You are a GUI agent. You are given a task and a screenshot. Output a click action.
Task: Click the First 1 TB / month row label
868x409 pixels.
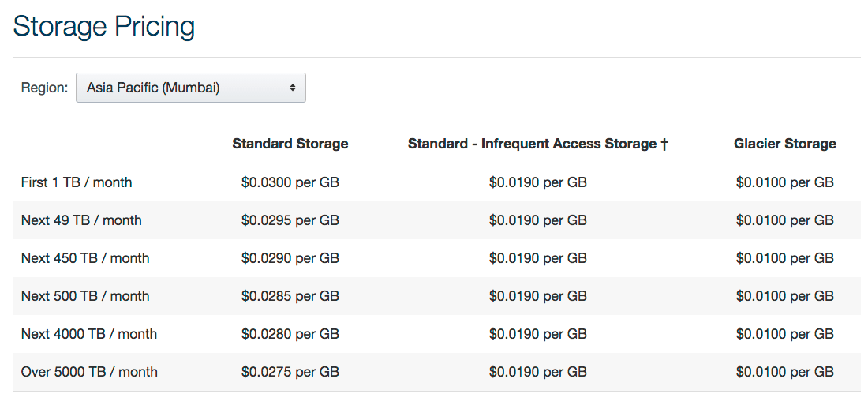click(x=77, y=182)
